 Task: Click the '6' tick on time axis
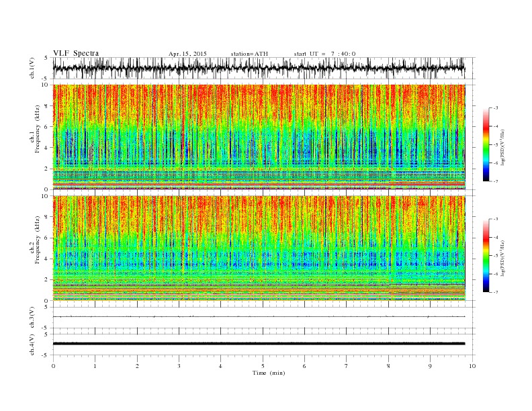tap(304, 366)
